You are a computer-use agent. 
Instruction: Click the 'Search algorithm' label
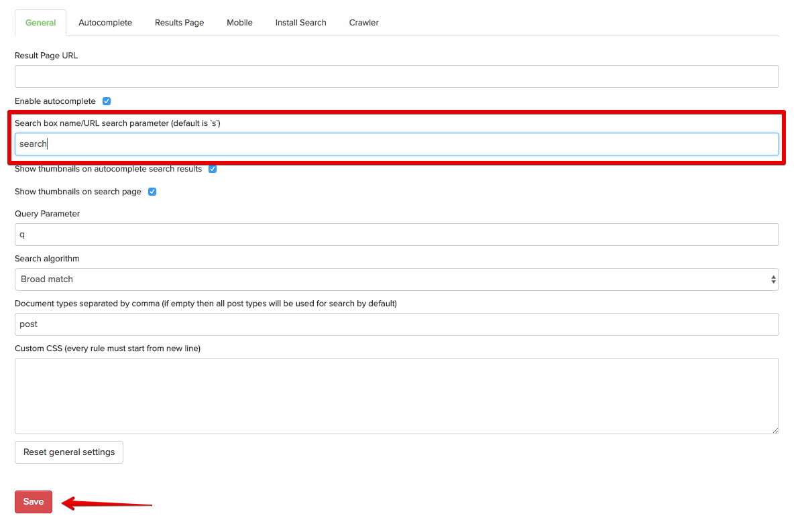(47, 259)
